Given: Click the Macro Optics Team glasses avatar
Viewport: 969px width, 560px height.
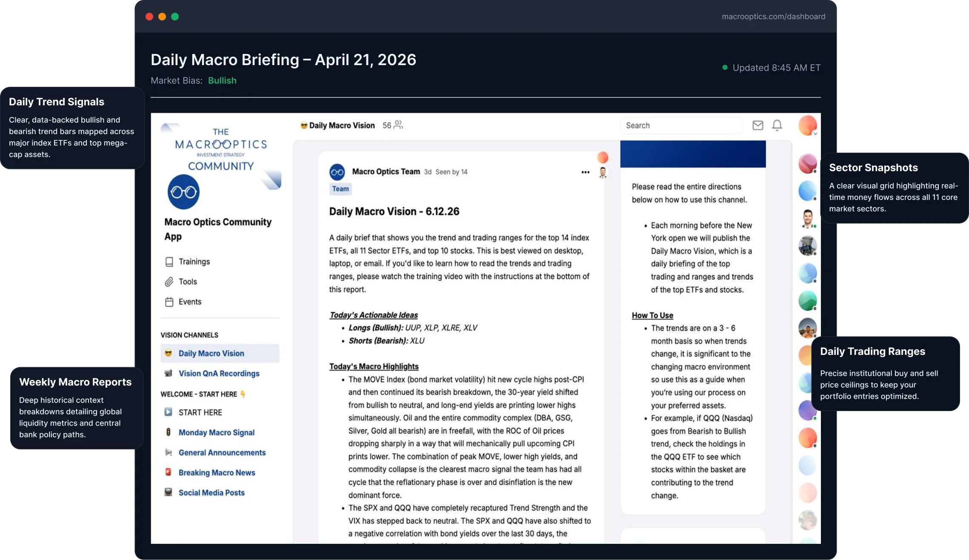Looking at the screenshot, I should 337,172.
